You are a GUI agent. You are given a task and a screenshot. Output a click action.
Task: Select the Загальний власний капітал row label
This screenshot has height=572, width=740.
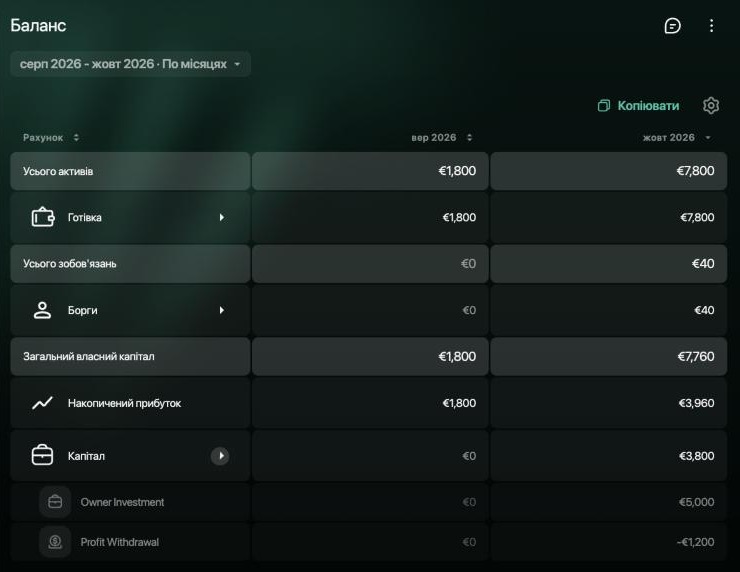pyautogui.click(x=89, y=356)
